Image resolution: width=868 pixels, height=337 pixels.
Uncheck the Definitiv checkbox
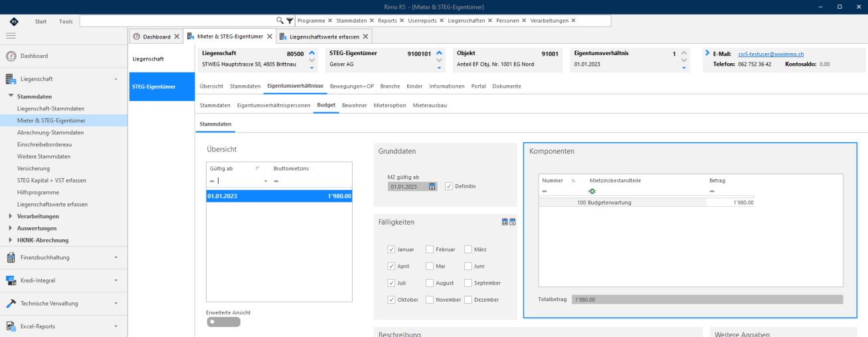[x=449, y=186]
